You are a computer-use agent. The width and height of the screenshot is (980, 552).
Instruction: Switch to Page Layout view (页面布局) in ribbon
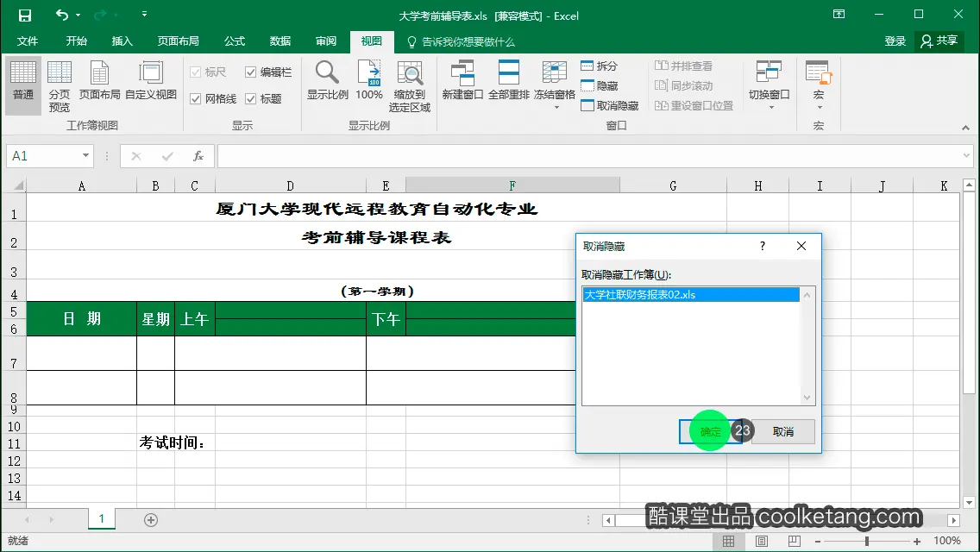99,80
